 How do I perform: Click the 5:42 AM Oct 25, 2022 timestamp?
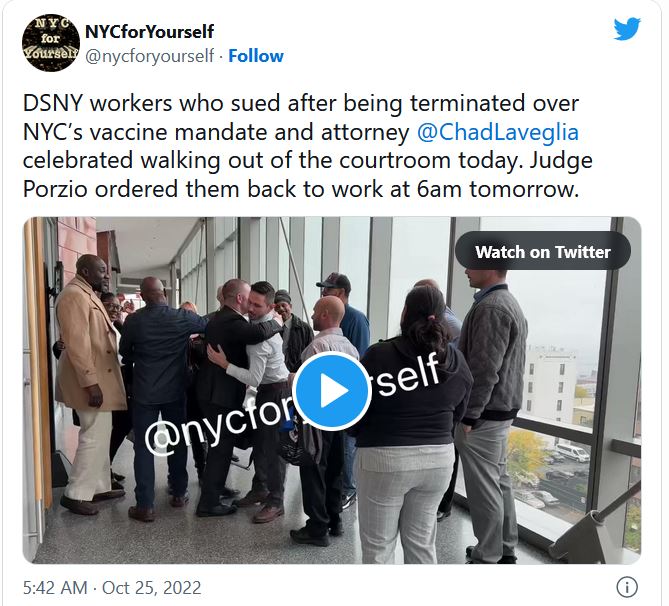click(x=112, y=588)
